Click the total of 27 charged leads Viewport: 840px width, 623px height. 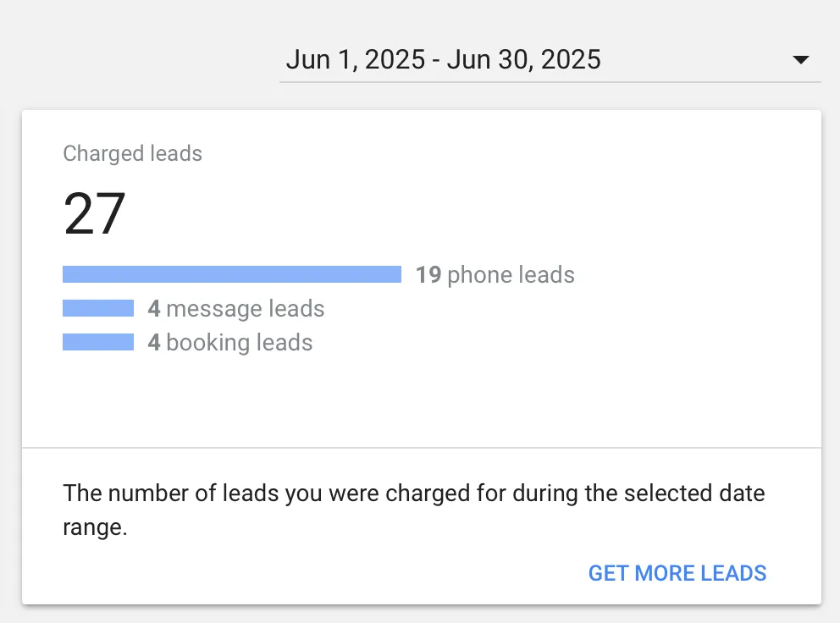(x=95, y=212)
